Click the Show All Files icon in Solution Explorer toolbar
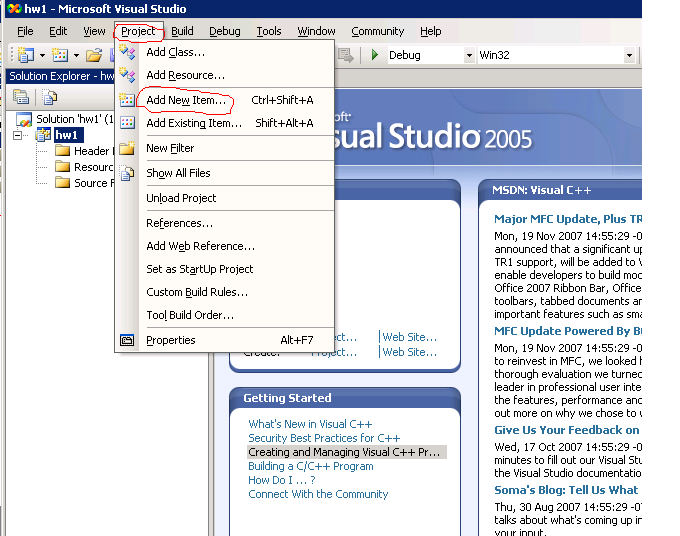The image size is (680, 536). pos(49,97)
